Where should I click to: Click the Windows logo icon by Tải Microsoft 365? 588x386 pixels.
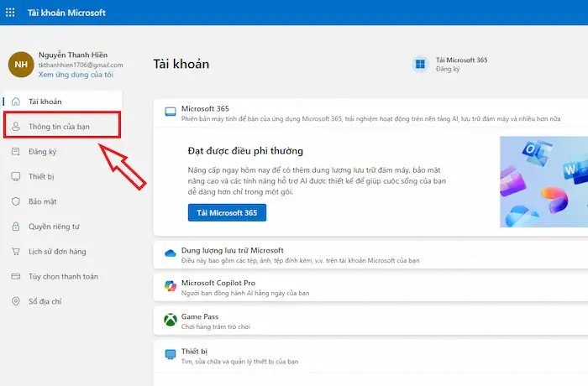[x=420, y=64]
